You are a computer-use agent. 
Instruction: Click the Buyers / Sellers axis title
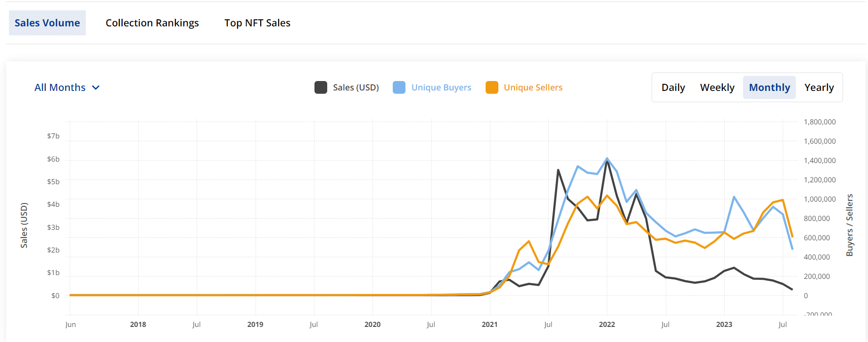[x=850, y=225]
